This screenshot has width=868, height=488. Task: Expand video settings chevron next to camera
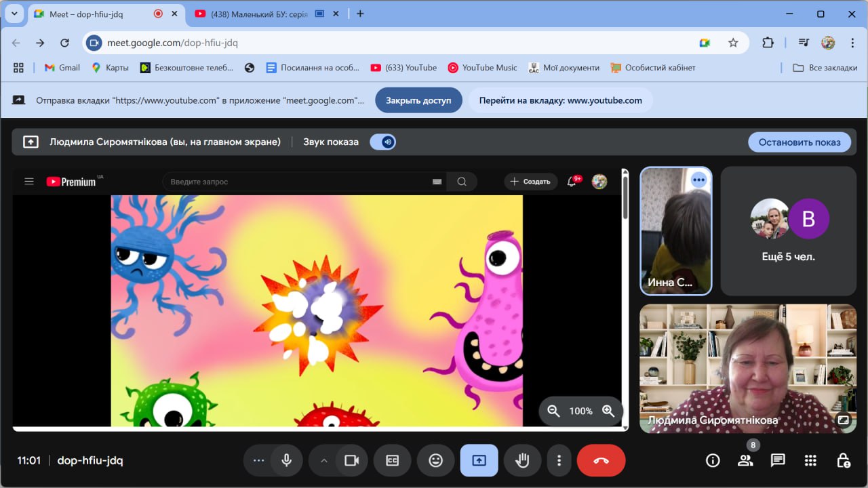tap(323, 460)
